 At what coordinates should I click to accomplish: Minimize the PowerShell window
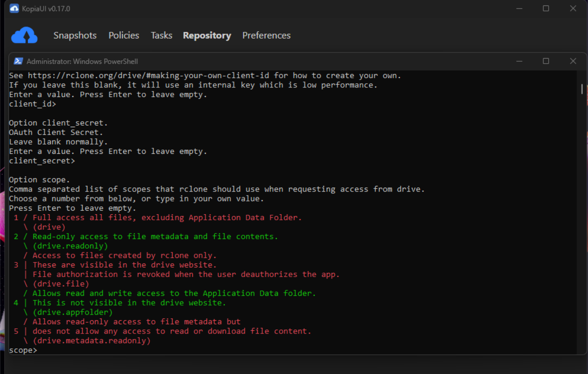(519, 61)
